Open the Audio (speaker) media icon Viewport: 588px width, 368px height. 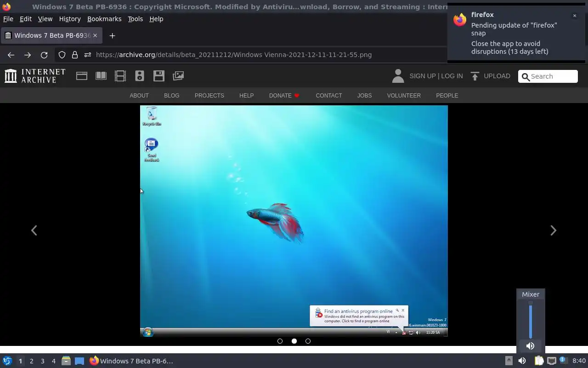pyautogui.click(x=140, y=76)
